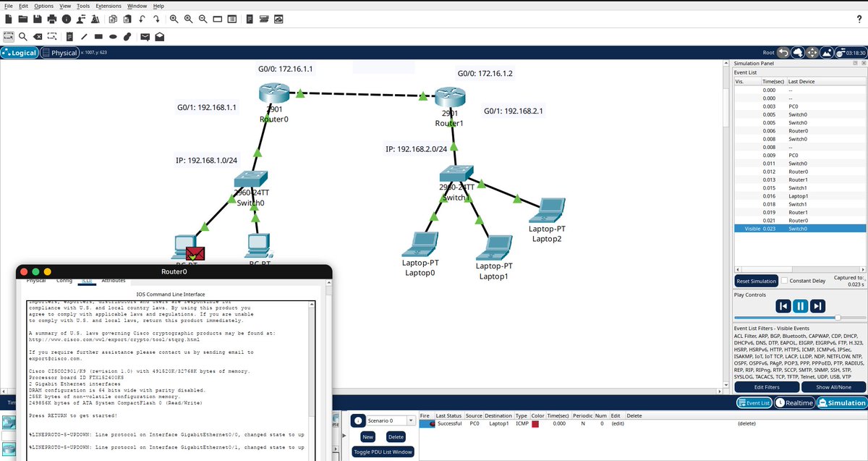This screenshot has height=461, width=868.
Task: Click the Switch0 device icon
Action: pos(251,179)
